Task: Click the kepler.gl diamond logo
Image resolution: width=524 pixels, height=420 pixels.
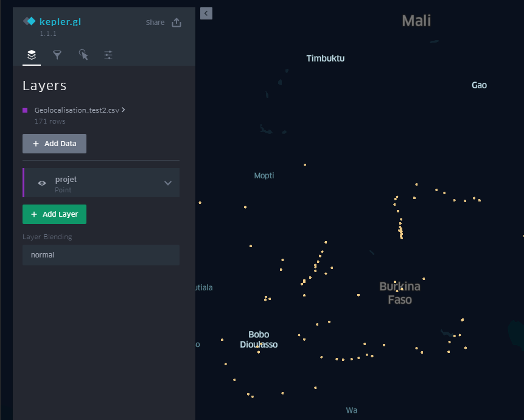Action: (29, 20)
